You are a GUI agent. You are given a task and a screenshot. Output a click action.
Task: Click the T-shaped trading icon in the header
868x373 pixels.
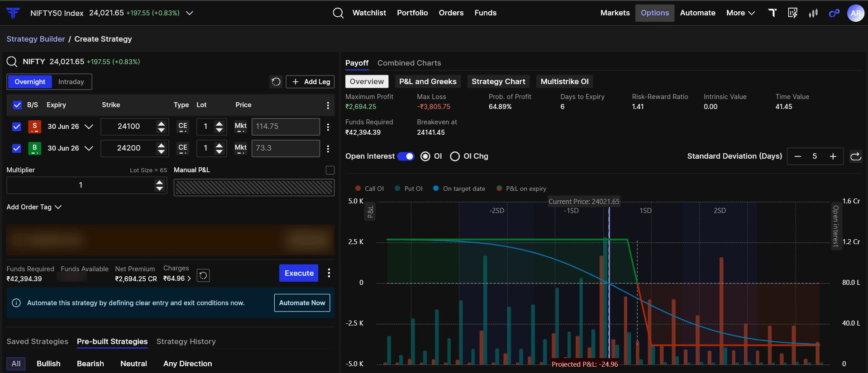pyautogui.click(x=773, y=13)
